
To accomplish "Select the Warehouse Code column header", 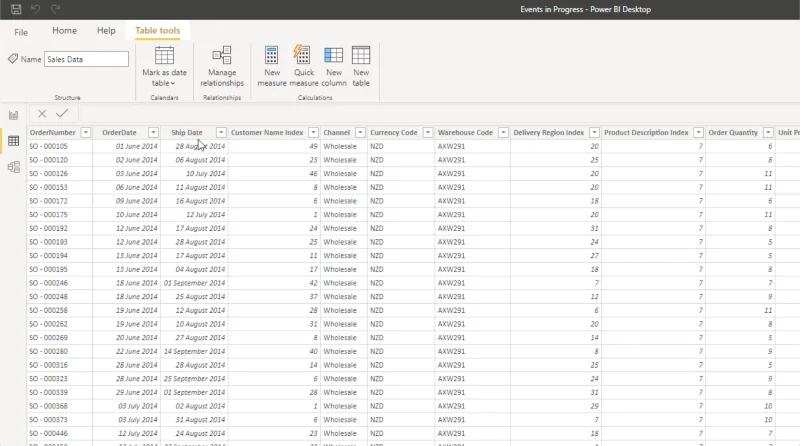I will (465, 133).
